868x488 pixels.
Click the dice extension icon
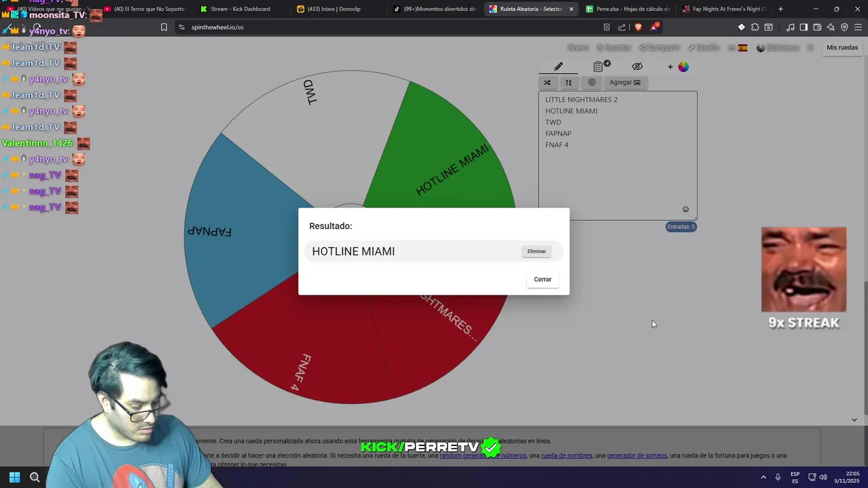pyautogui.click(x=741, y=27)
